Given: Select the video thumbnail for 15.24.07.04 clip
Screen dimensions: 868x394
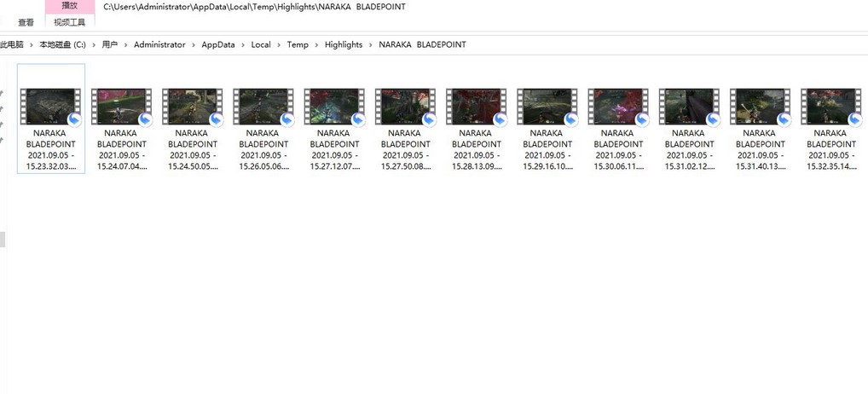Looking at the screenshot, I should (121, 107).
